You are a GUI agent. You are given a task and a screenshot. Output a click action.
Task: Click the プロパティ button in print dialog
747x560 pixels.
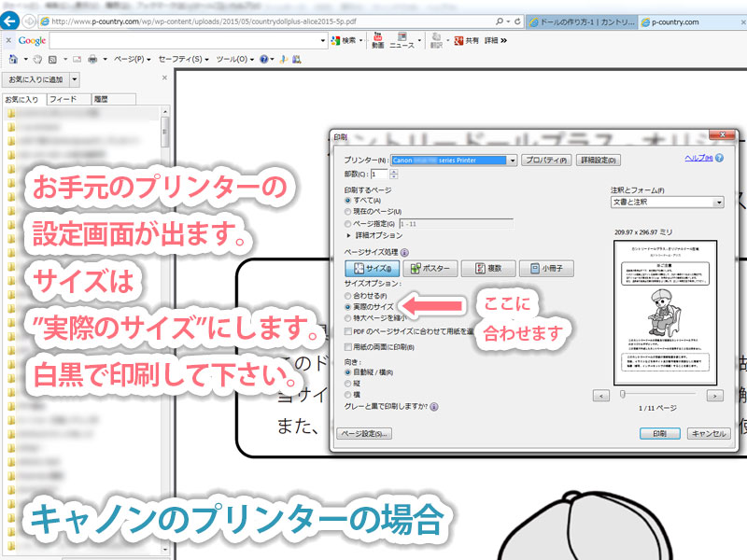tap(546, 161)
